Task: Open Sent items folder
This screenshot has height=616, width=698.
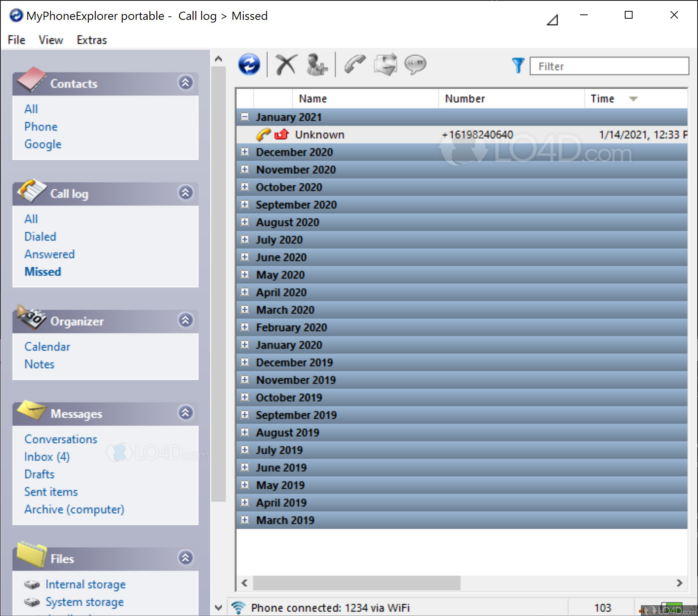Action: pyautogui.click(x=51, y=491)
